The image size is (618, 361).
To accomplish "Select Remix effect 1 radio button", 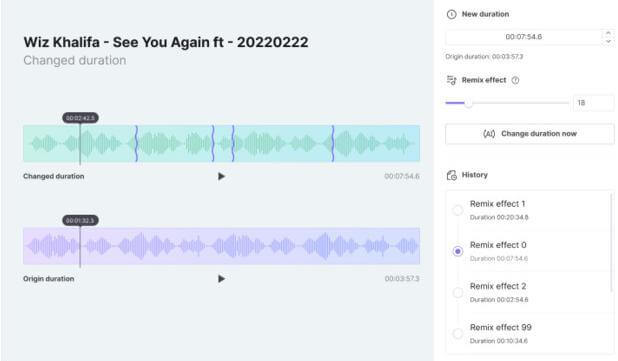I will tap(458, 210).
